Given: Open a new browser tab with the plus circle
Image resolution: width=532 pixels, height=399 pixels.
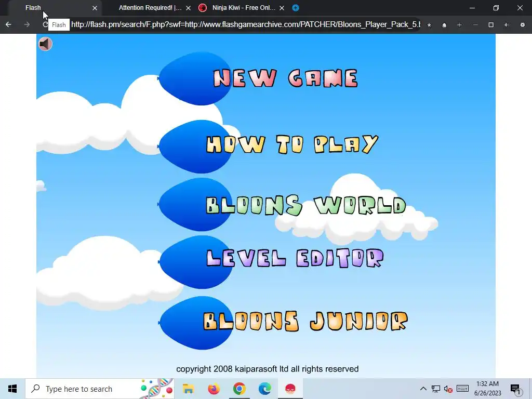Looking at the screenshot, I should (x=296, y=8).
